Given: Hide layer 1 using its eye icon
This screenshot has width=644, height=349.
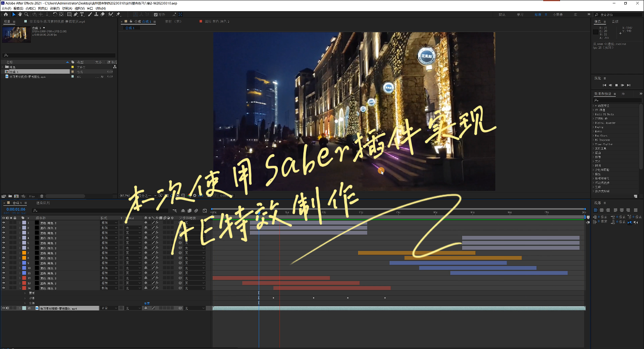Looking at the screenshot, I should coord(4,223).
